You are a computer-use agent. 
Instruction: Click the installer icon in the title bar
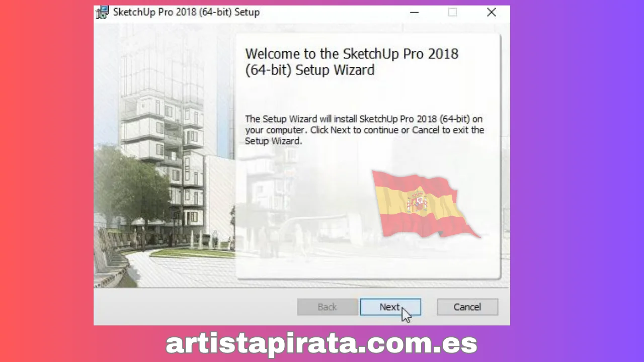click(x=102, y=13)
